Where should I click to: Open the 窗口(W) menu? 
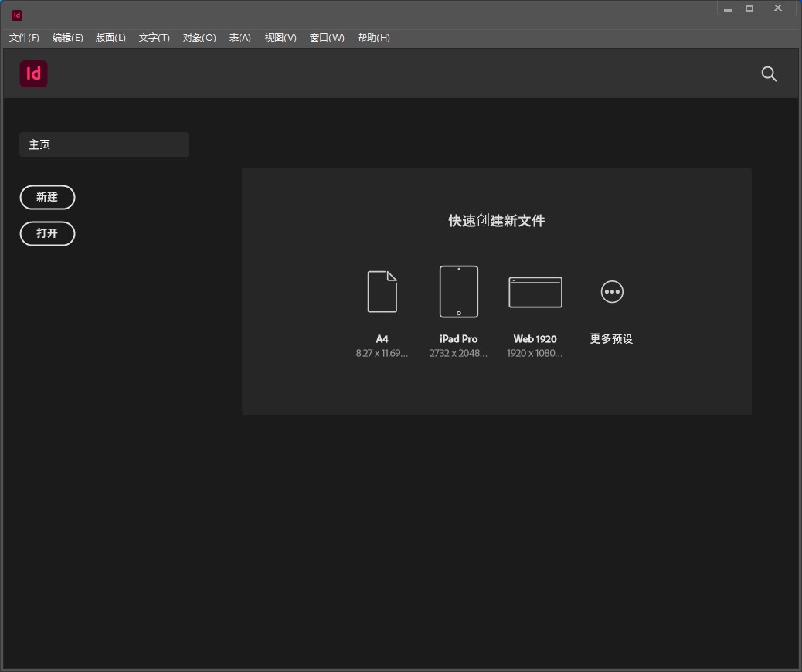pyautogui.click(x=327, y=38)
